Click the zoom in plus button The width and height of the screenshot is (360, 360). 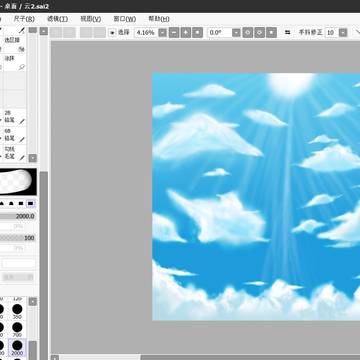tap(186, 32)
